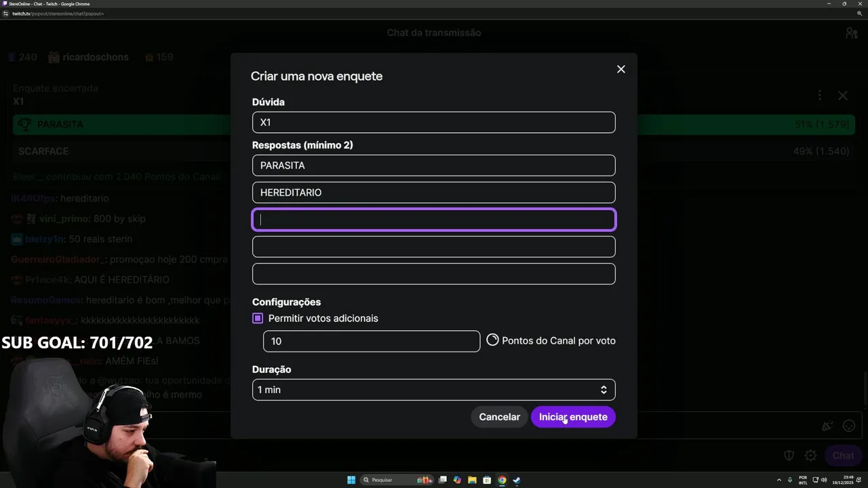Click the bits cheer icon in chat input

(x=827, y=426)
